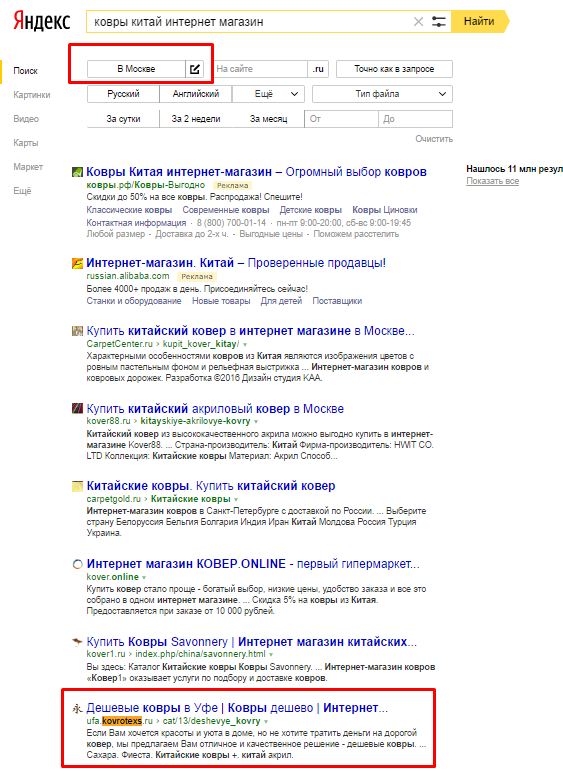Switch to Видео search
The image size is (563, 774).
pos(26,119)
